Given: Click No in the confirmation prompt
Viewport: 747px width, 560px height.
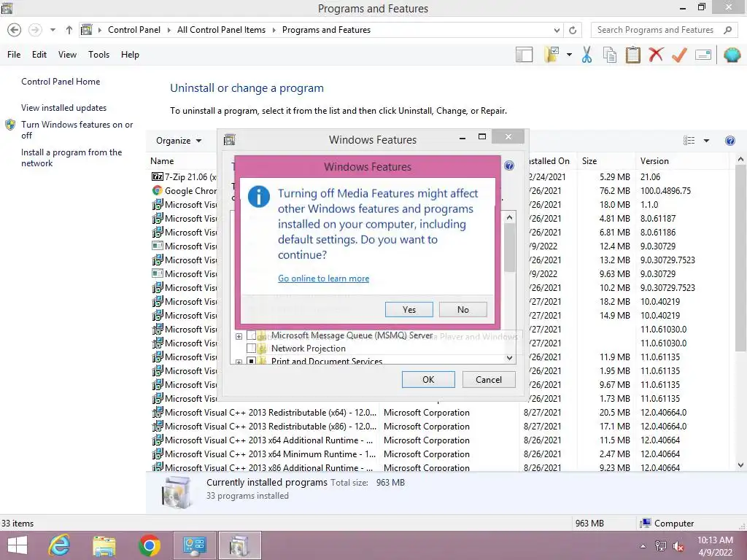Looking at the screenshot, I should (463, 309).
